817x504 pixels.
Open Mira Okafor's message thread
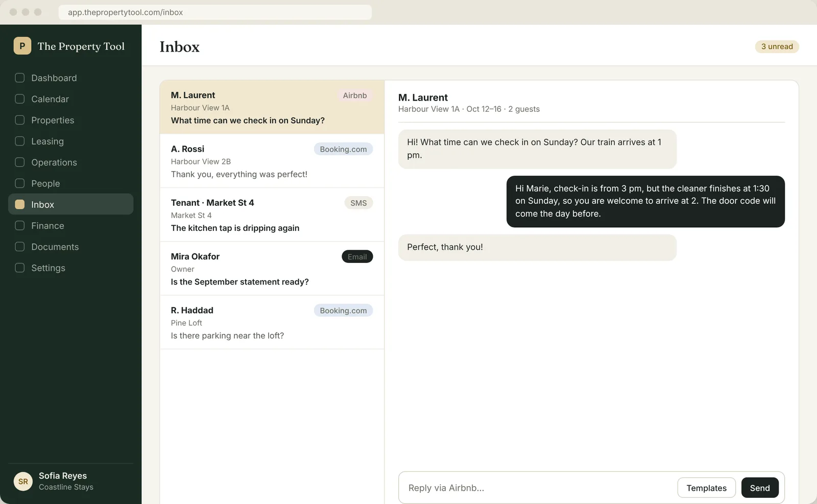272,269
